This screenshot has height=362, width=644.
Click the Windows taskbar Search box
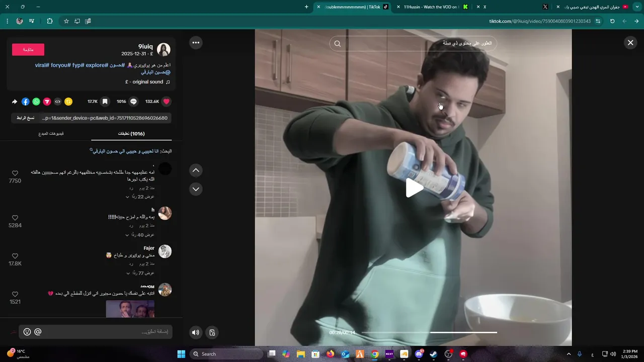(227, 354)
